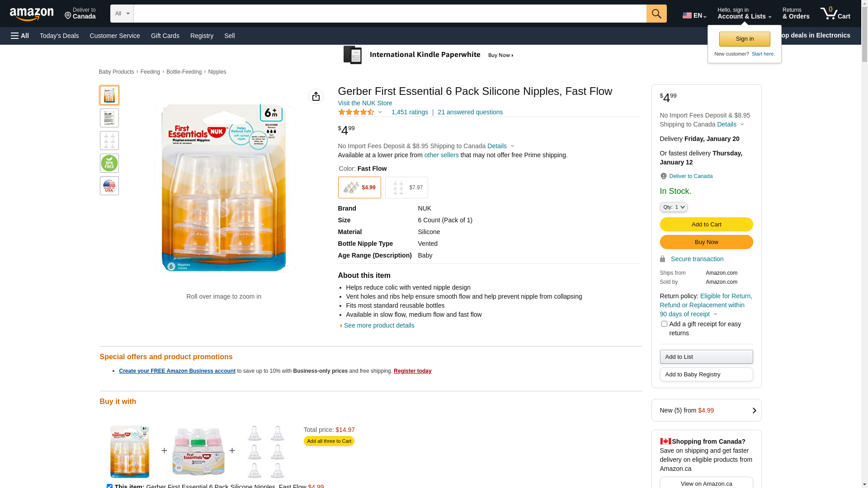The width and height of the screenshot is (868, 488).
Task: Click the star rating icons
Action: coord(356,112)
